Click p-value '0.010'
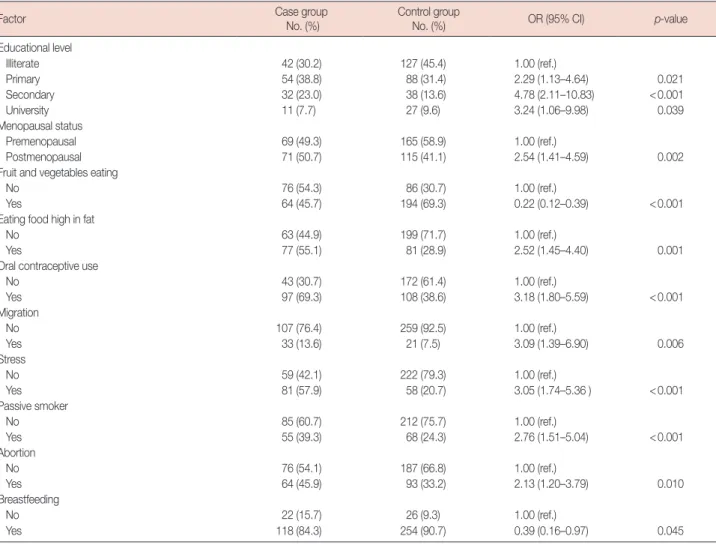Image resolution: width=716 pixels, height=545 pixels. pos(670,484)
